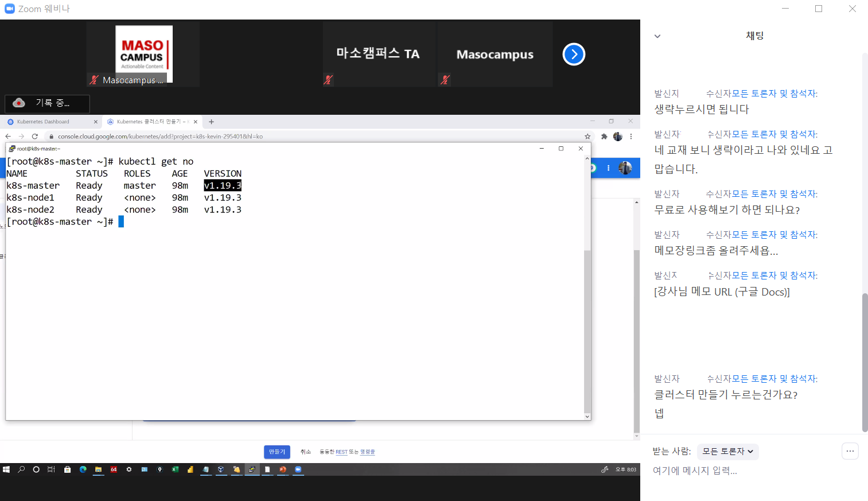Click the chat panel vertical scrollbar

865,362
